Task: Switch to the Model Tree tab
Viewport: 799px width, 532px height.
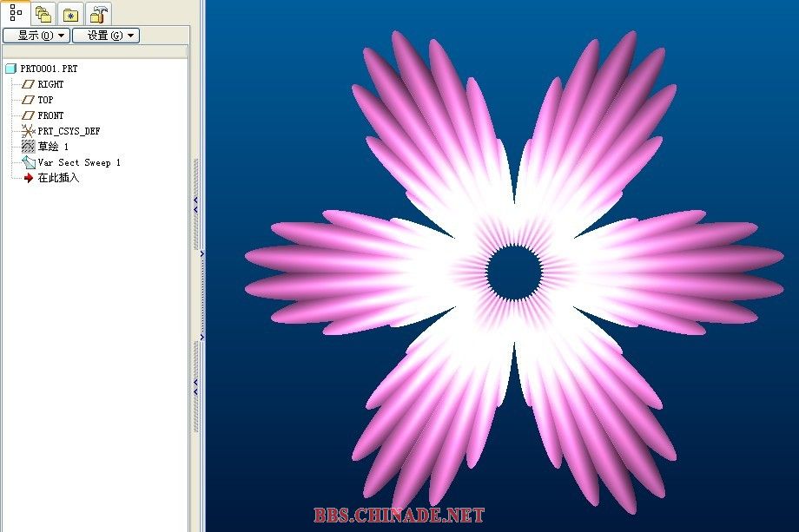Action: (x=16, y=13)
